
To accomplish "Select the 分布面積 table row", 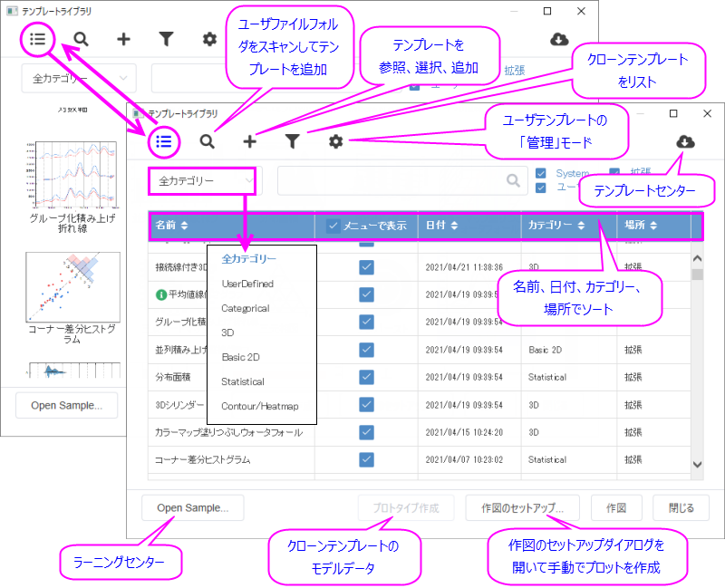I will (420, 377).
